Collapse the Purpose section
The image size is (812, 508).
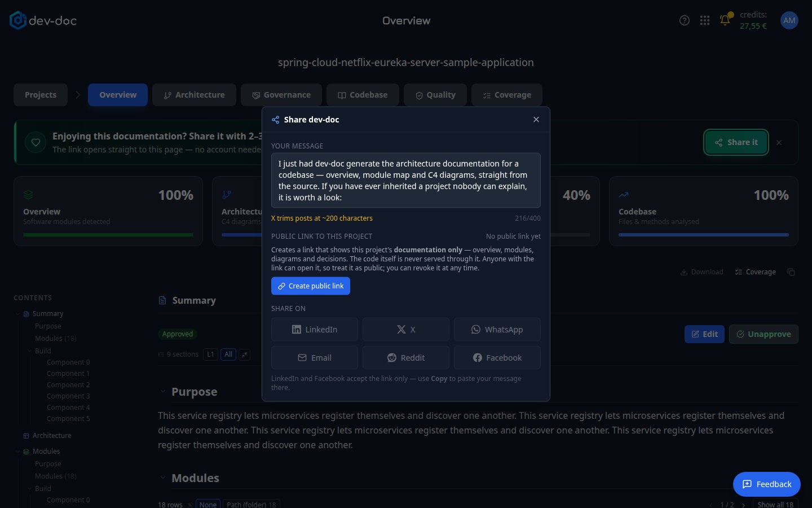tap(162, 392)
